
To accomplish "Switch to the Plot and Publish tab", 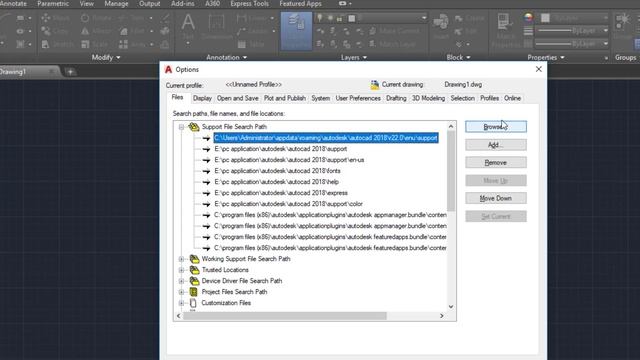I will click(284, 98).
